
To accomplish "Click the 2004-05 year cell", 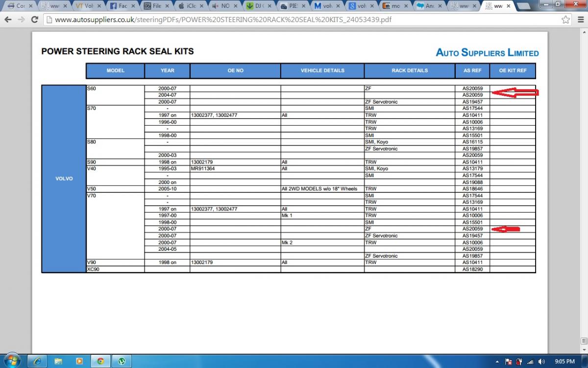I will (168, 249).
